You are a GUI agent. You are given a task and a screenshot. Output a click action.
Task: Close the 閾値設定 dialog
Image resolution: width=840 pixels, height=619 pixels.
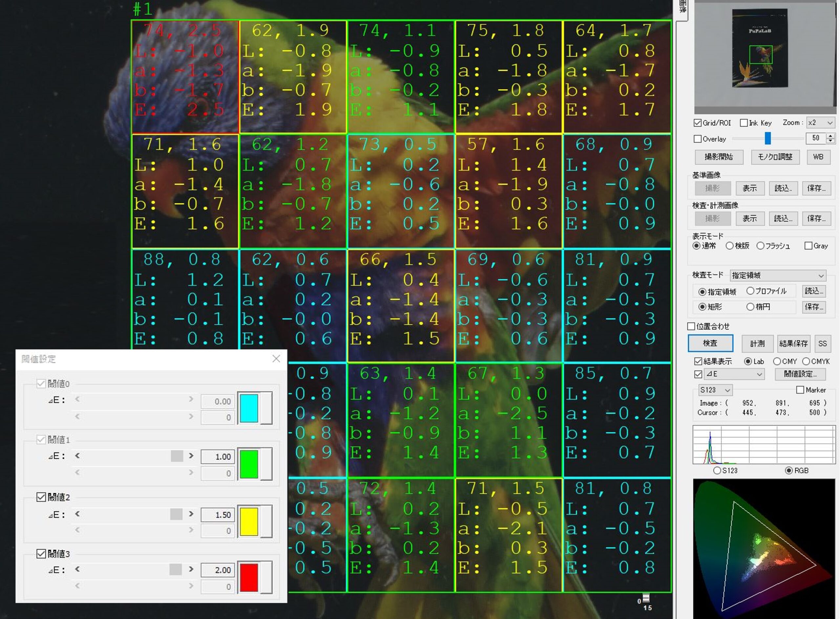(276, 359)
